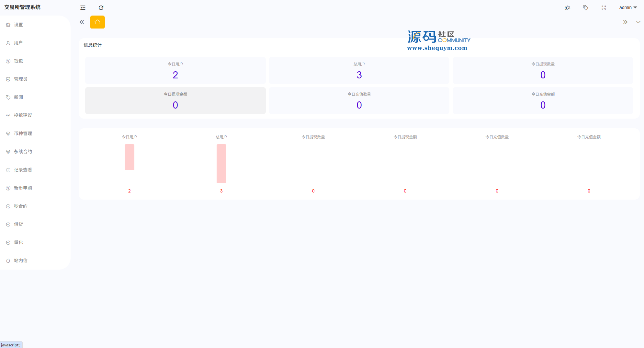Expand the tab options down arrow
Image resolution: width=644 pixels, height=348 pixels.
click(638, 22)
